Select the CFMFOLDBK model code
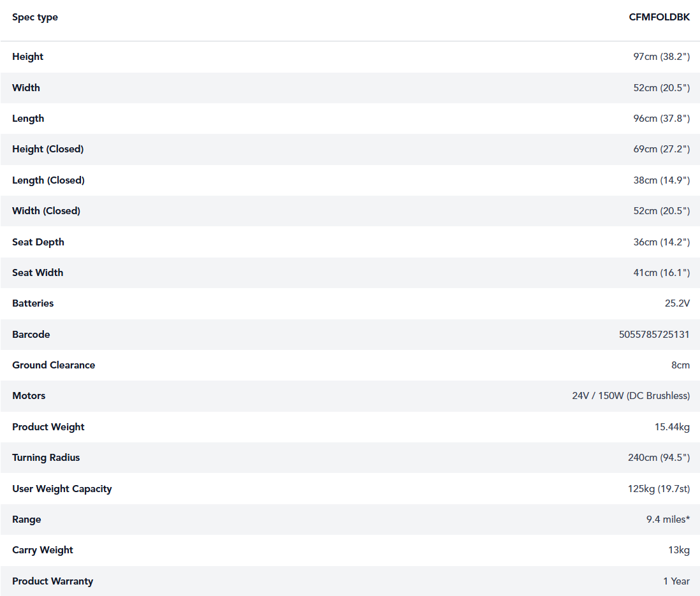The height and width of the screenshot is (596, 700). pos(659,17)
